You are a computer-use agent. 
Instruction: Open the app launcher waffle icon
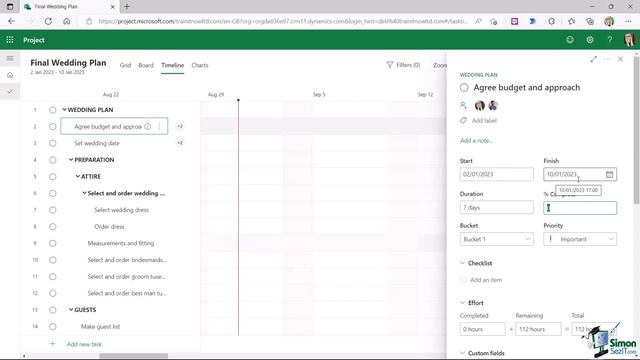click(x=10, y=40)
